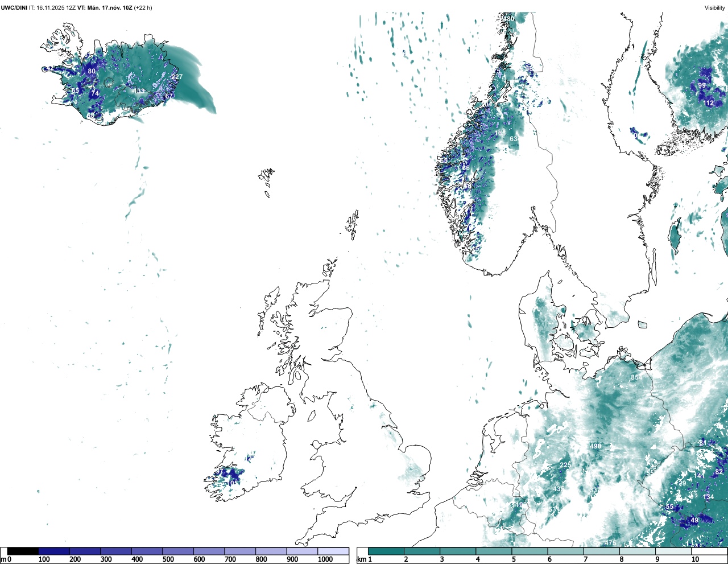This screenshot has height=564, width=728.
Task: Click the 'Visibility' title in the top-right corner
Action: (714, 7)
